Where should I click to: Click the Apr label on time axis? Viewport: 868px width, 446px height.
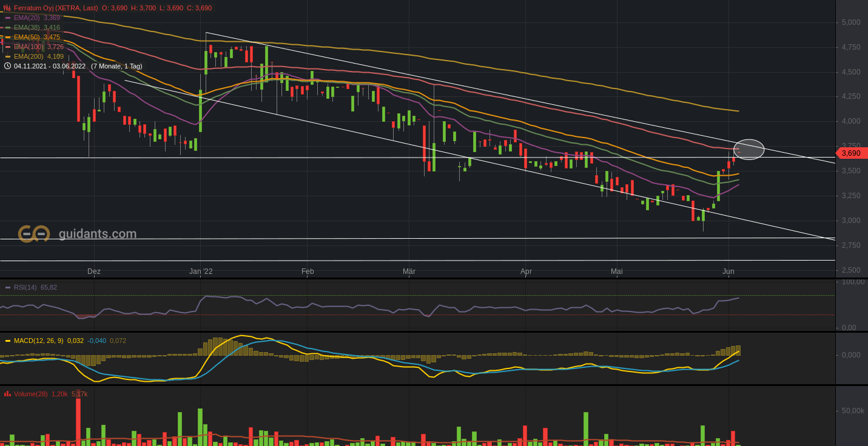[526, 271]
